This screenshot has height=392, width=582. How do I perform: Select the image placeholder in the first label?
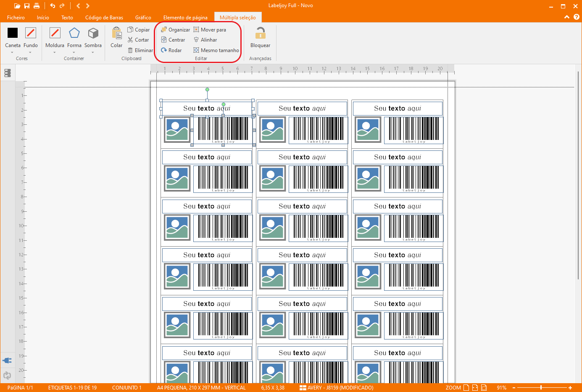(177, 130)
